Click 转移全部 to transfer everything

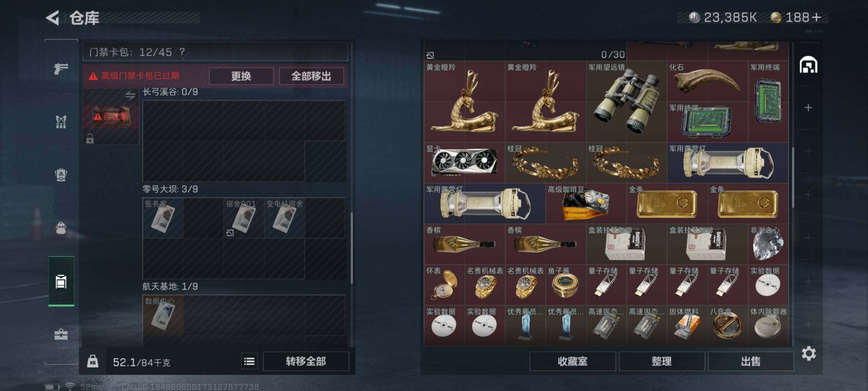306,361
